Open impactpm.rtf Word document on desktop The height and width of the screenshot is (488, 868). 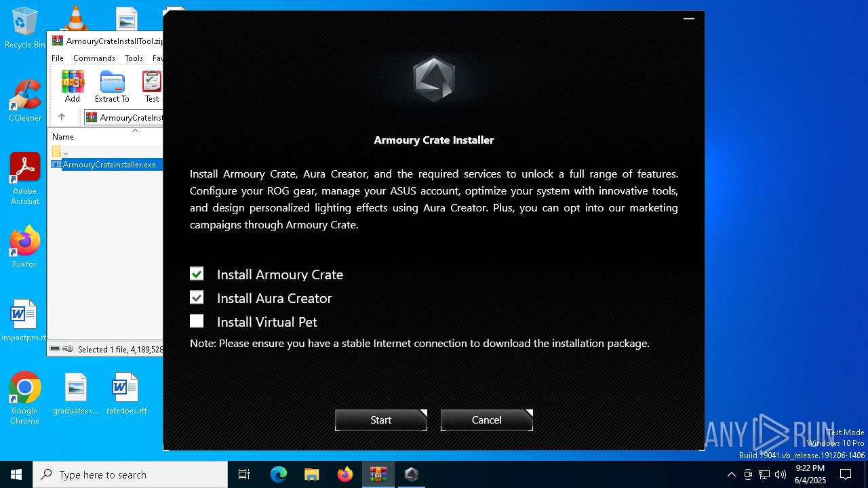(24, 321)
